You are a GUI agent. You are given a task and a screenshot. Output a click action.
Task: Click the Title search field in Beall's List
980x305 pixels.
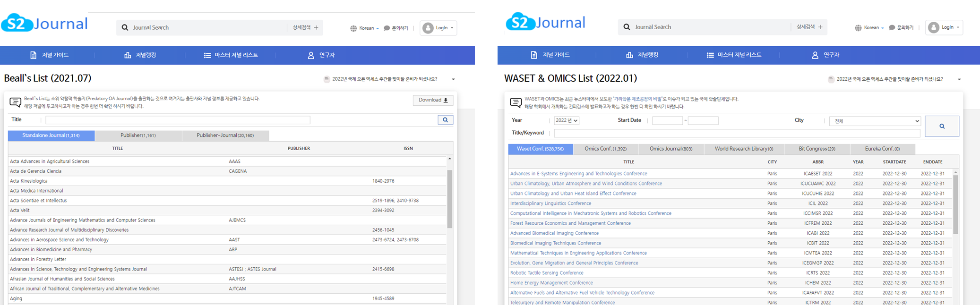[x=178, y=120]
